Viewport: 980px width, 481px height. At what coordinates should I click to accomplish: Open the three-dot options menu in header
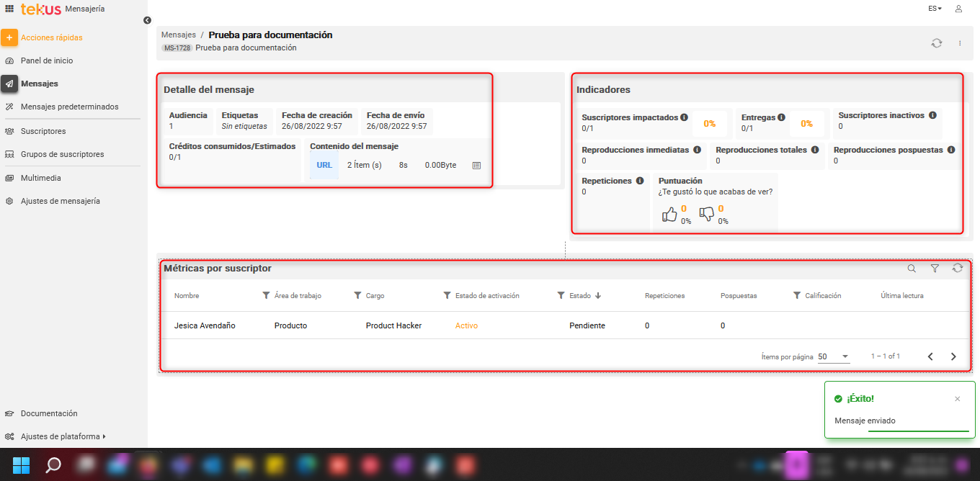960,43
